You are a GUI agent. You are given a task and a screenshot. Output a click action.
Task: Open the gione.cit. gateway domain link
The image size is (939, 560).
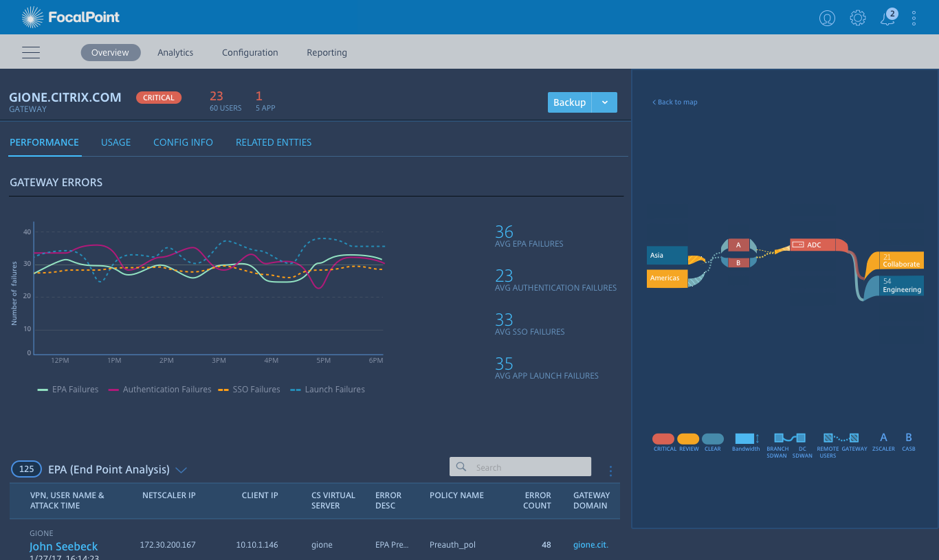coord(591,545)
